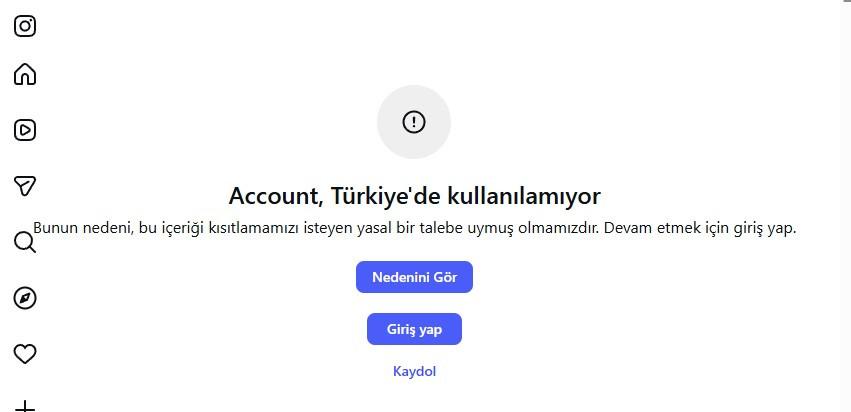The height and width of the screenshot is (412, 851).
Task: Open Explore via the compass icon
Action: pyautogui.click(x=24, y=298)
